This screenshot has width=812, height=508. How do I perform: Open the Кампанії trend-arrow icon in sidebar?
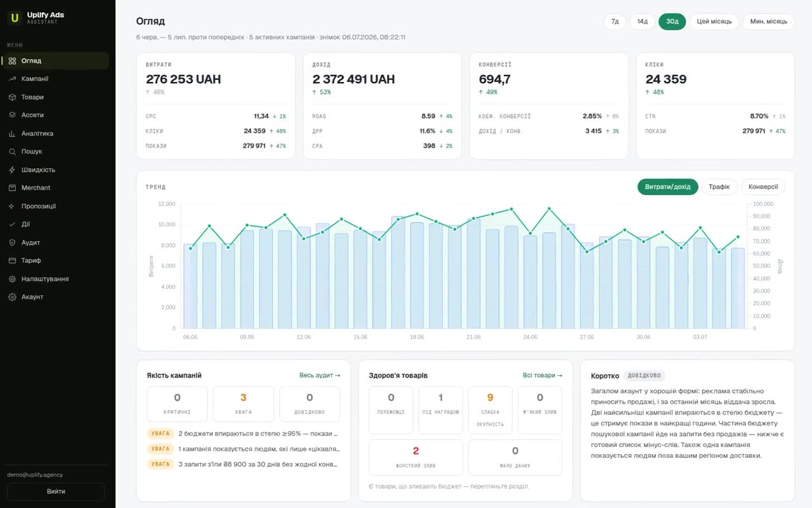(x=12, y=79)
